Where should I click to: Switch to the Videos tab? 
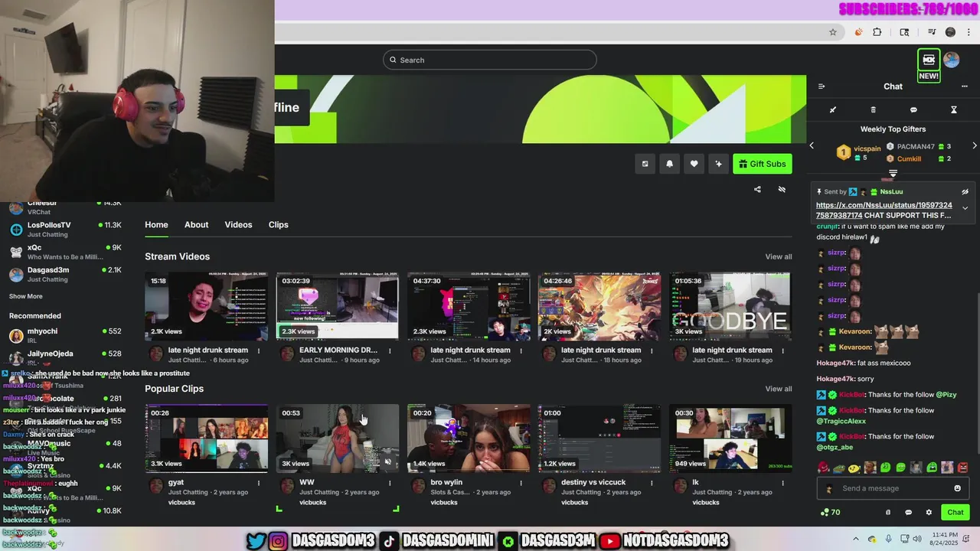coord(238,224)
